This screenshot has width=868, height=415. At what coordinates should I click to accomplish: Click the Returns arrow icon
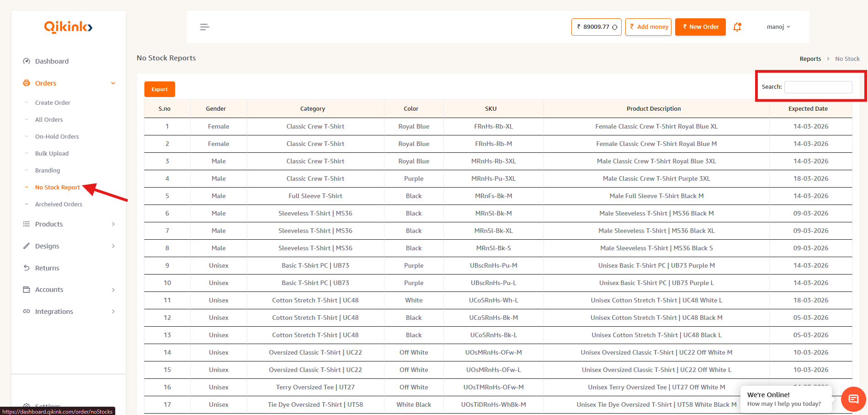pyautogui.click(x=27, y=268)
